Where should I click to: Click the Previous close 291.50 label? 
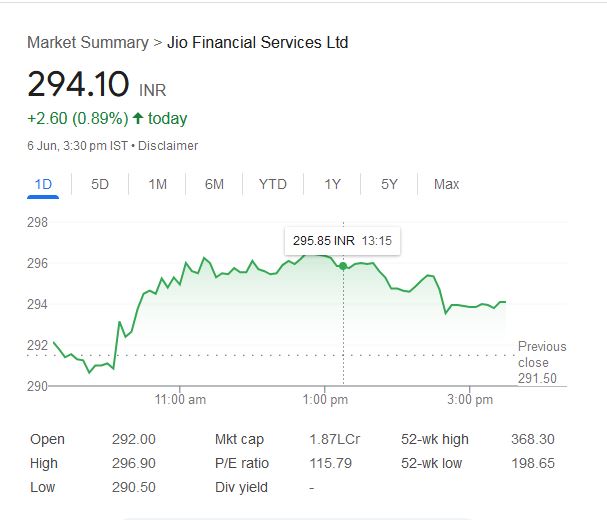tap(541, 362)
